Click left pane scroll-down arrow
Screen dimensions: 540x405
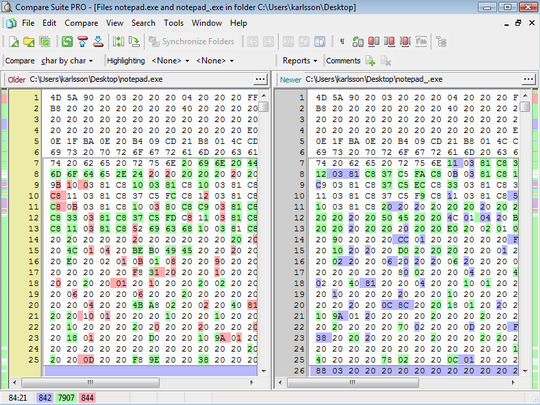pyautogui.click(x=264, y=371)
